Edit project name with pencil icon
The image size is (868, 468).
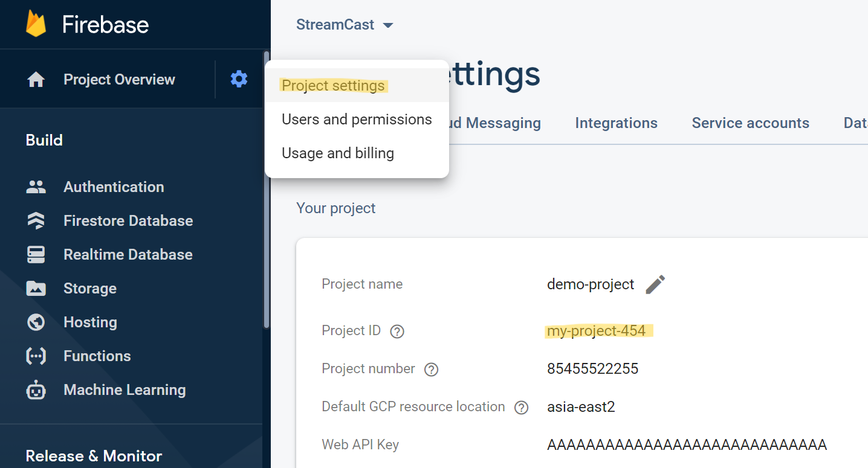(655, 284)
